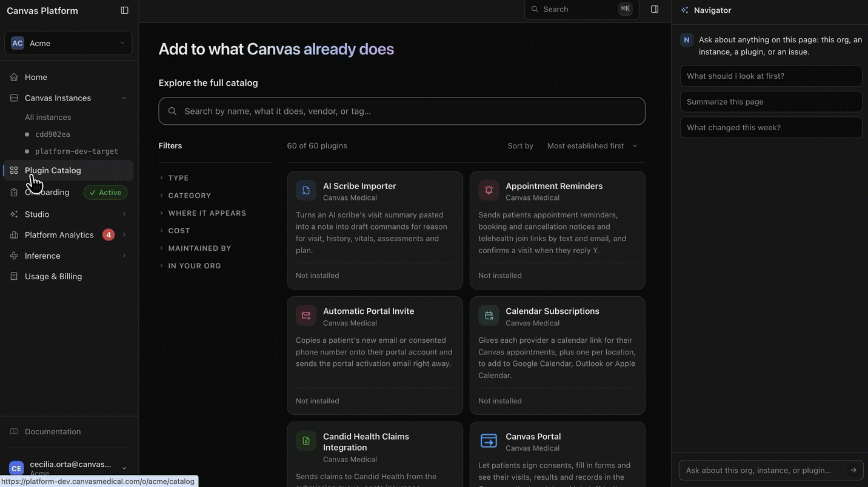Open the cecilia.orta account menu
The image size is (868, 487).
68,468
